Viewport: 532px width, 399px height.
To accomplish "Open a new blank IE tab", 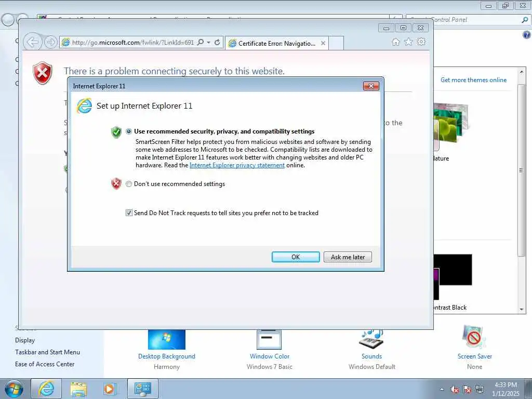I will tap(336, 44).
